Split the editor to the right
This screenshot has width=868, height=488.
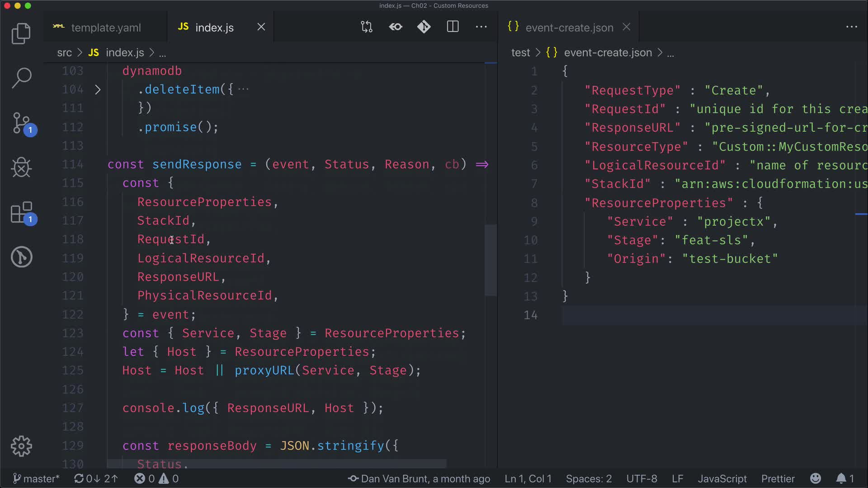click(x=453, y=27)
